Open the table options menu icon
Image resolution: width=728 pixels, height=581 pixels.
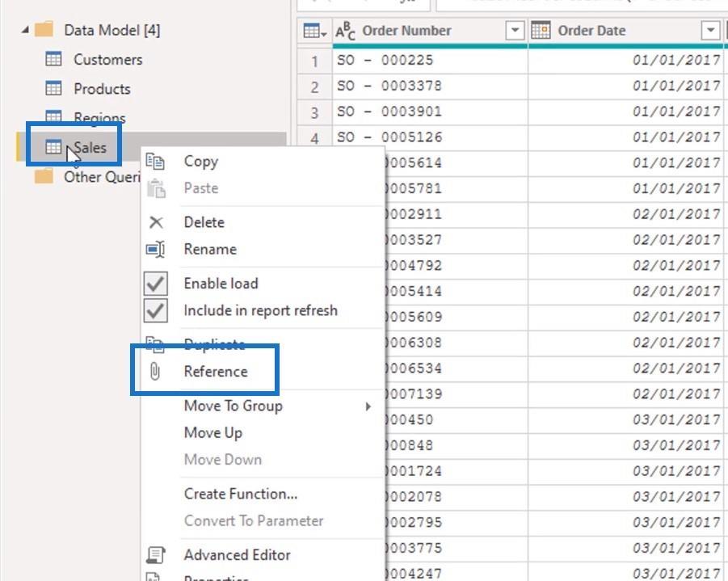point(314,32)
